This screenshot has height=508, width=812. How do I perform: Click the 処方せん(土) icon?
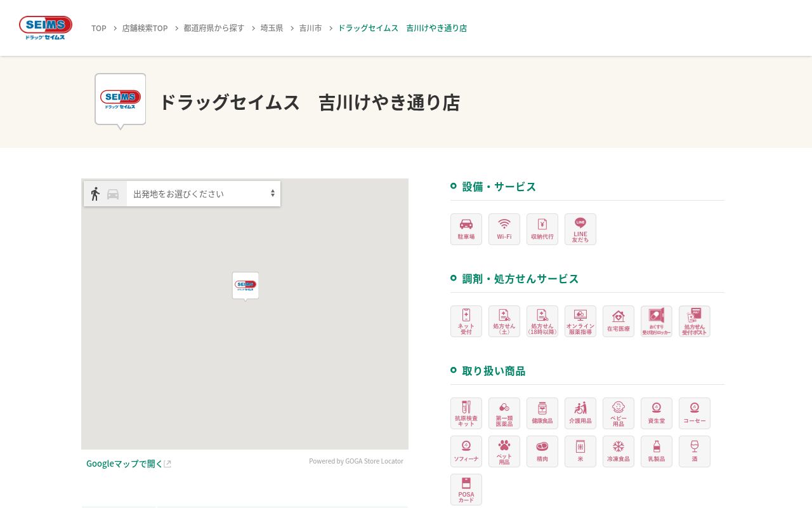click(x=504, y=321)
